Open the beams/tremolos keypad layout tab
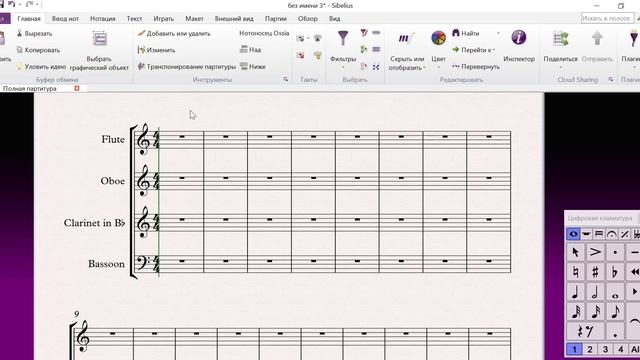 click(599, 234)
